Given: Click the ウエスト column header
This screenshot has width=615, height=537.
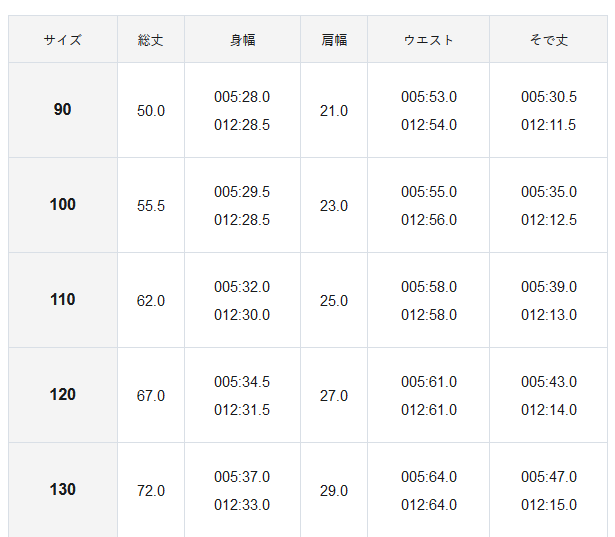Looking at the screenshot, I should click(428, 40).
